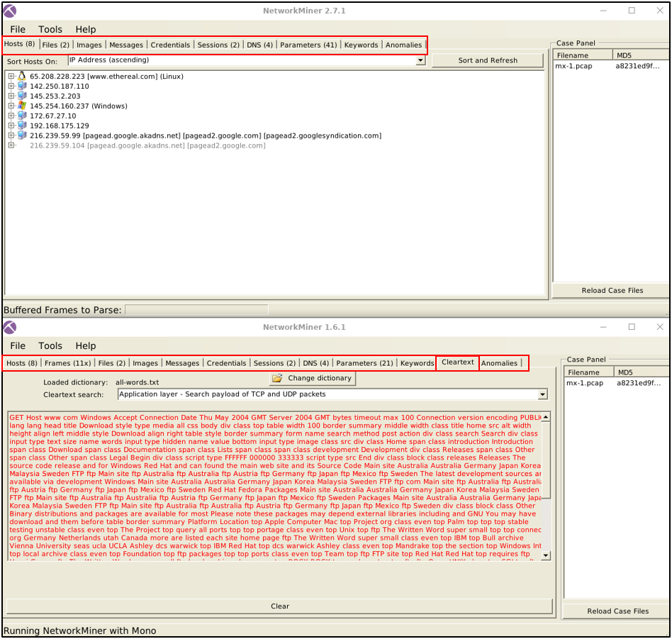The width and height of the screenshot is (672, 639).
Task: Expand the 216.239.59.99 host node
Action: [x=11, y=135]
